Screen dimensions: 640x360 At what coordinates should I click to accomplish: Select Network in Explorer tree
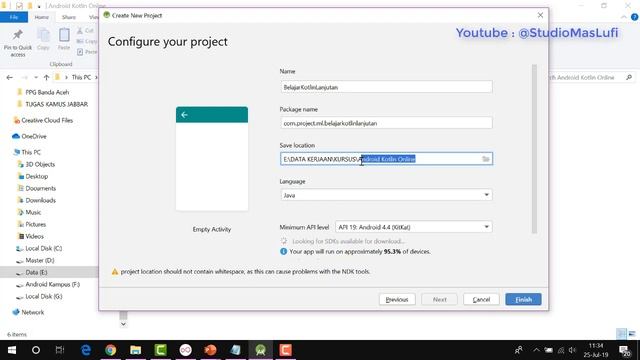coord(32,312)
